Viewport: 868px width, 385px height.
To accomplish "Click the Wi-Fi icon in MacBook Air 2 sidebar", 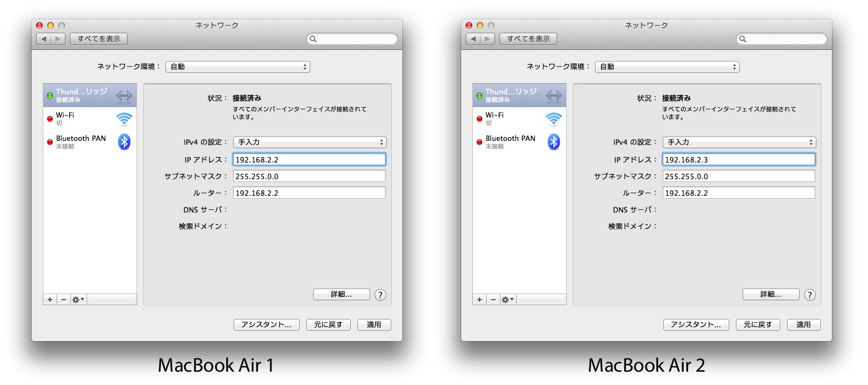I will (554, 119).
